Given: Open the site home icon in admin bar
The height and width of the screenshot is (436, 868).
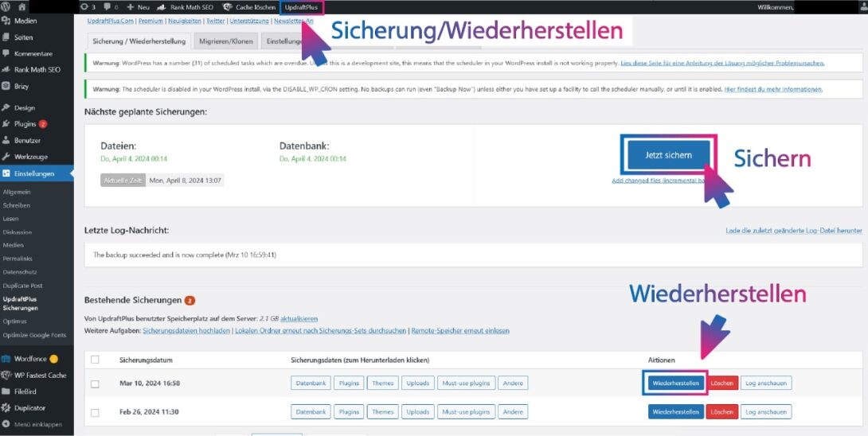Looking at the screenshot, I should coord(22,7).
